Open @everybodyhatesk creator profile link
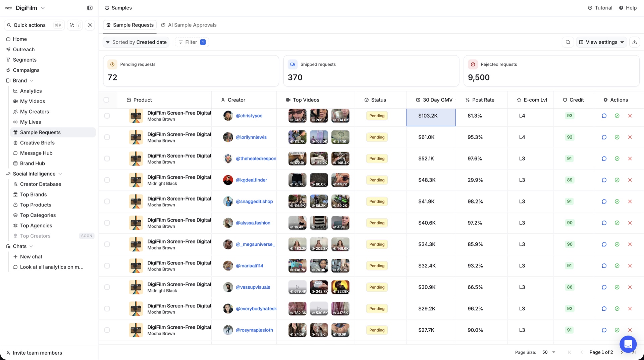Viewport: 644px width, 360px height. pyautogui.click(x=256, y=309)
